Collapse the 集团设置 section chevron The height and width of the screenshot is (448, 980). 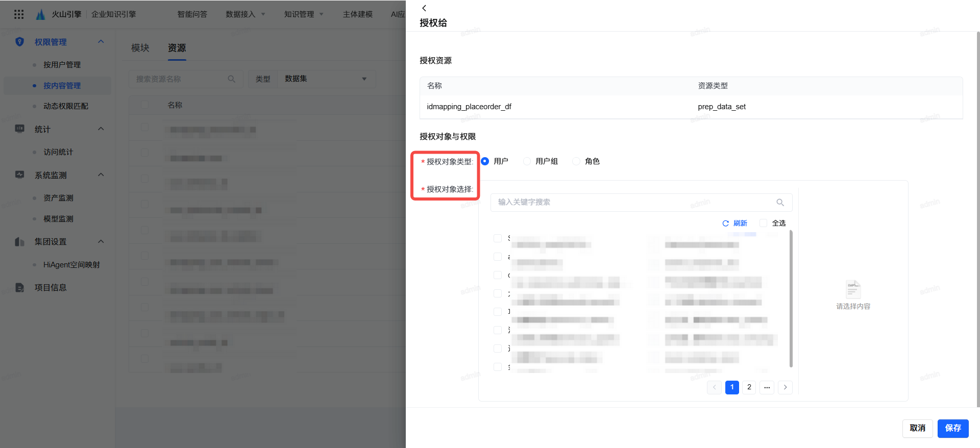point(101,241)
